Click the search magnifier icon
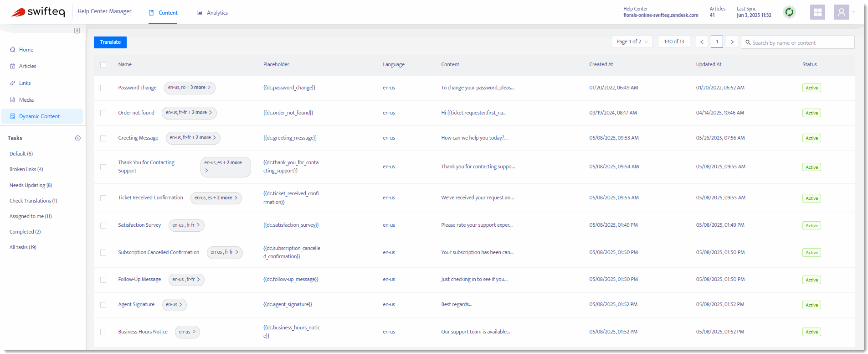This screenshot has height=354, width=868. tap(748, 42)
